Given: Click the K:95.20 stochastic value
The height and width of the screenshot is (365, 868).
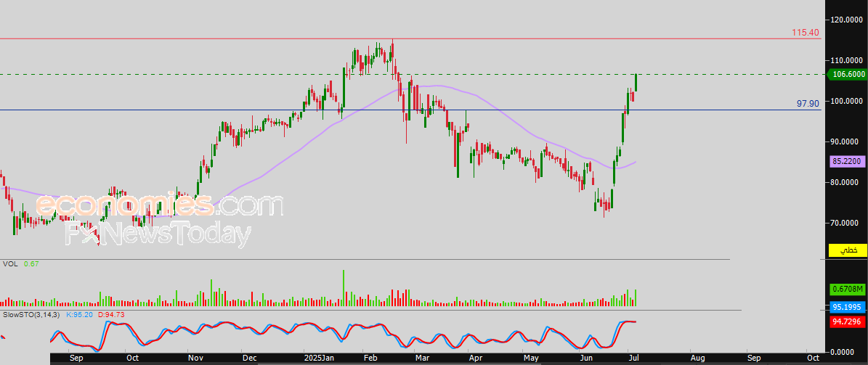Looking at the screenshot, I should pos(79,314).
